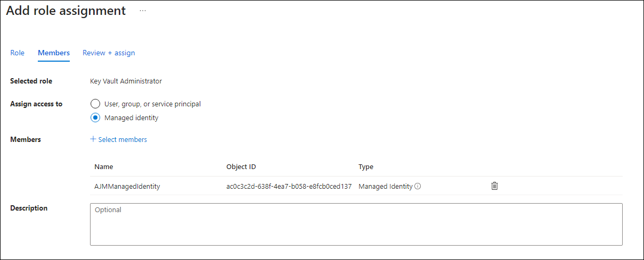Open the Members tab
This screenshot has width=644, height=260.
pos(54,53)
